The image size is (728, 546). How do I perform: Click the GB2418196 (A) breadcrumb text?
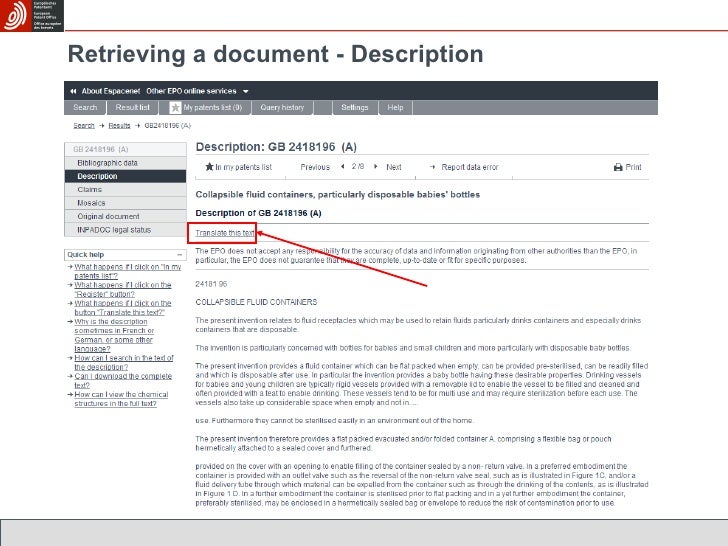tap(168, 126)
